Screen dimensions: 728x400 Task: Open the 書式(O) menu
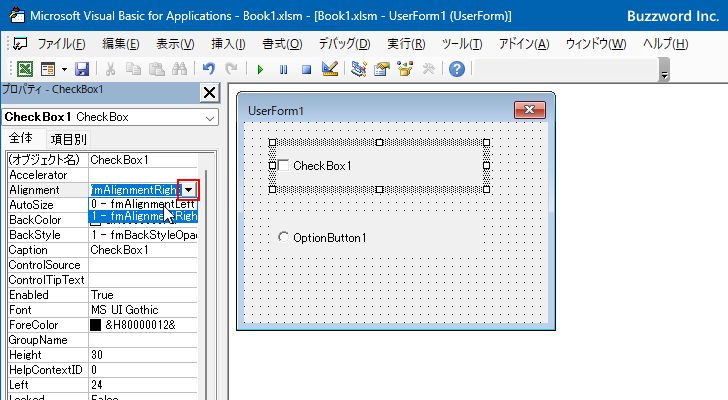coord(282,44)
